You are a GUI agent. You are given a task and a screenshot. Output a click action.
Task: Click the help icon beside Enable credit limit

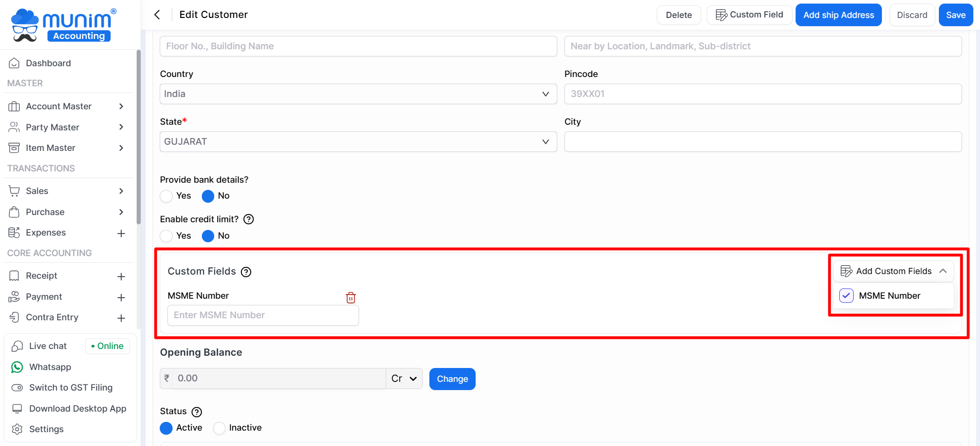point(249,220)
